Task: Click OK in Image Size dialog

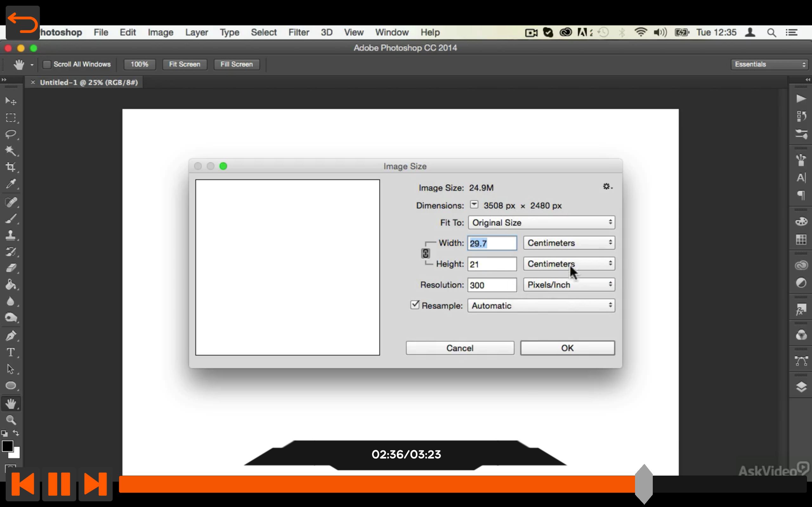Action: click(567, 348)
